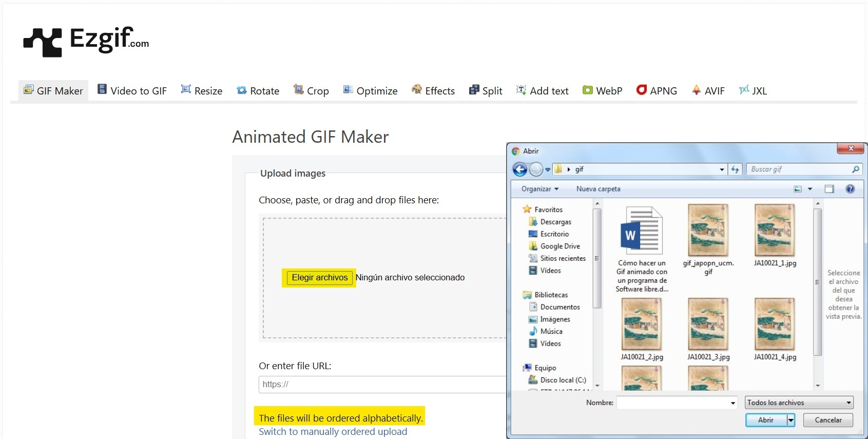Open Google Drive in the sidebar
The height and width of the screenshot is (439, 868).
coord(555,246)
